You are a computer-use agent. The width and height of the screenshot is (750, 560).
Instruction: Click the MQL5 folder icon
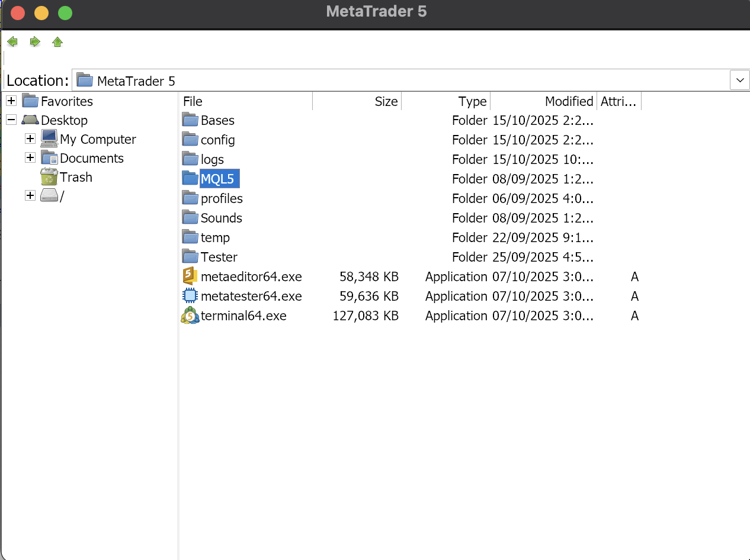point(190,178)
